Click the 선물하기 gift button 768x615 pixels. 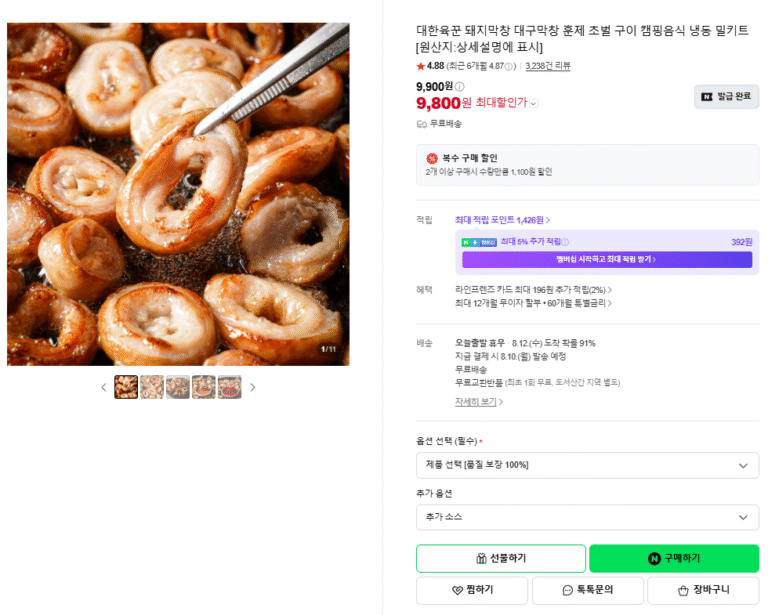tap(501, 558)
